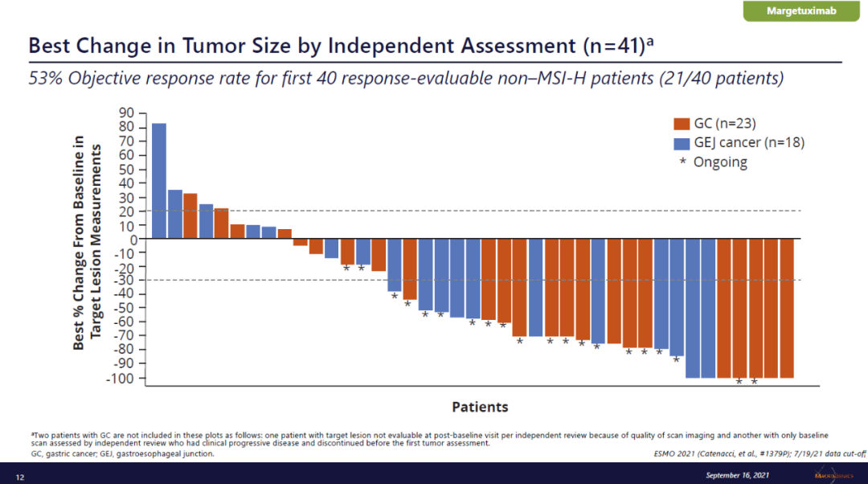This screenshot has height=484, width=868.
Task: Click the 'Ongoing' legend label
Action: [720, 162]
